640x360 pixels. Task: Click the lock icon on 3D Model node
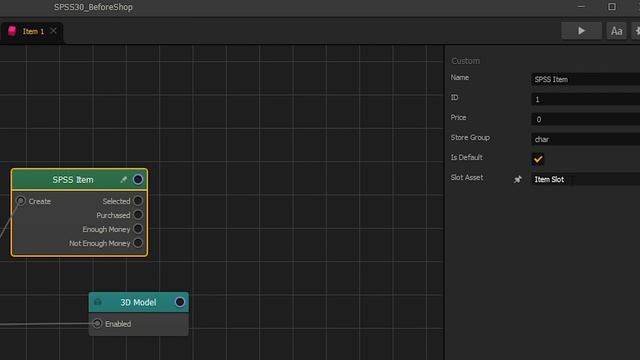pyautogui.click(x=98, y=302)
